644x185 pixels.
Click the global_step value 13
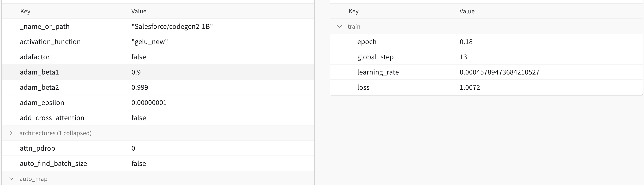[x=463, y=57]
